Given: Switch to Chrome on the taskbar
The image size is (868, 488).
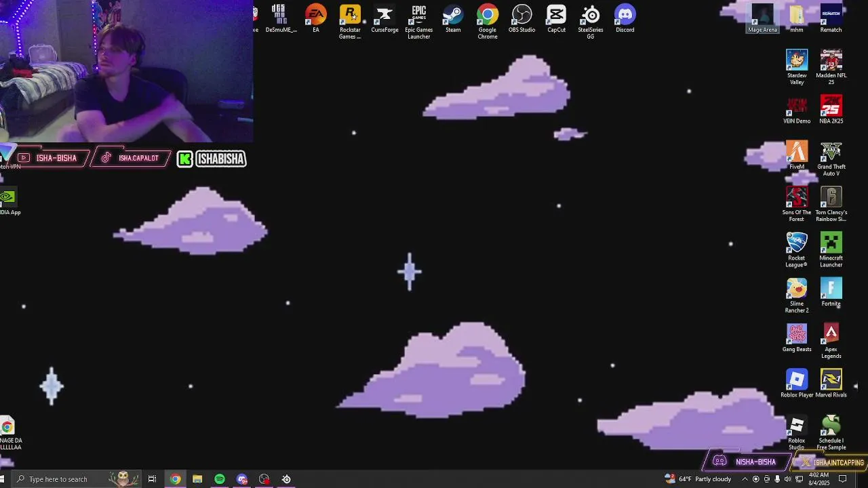Looking at the screenshot, I should pyautogui.click(x=176, y=479).
